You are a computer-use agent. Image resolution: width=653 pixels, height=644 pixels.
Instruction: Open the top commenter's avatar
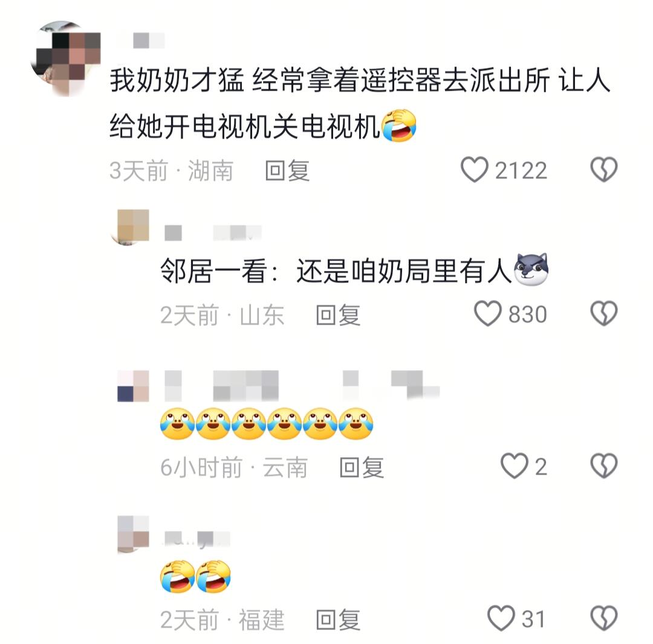point(65,58)
